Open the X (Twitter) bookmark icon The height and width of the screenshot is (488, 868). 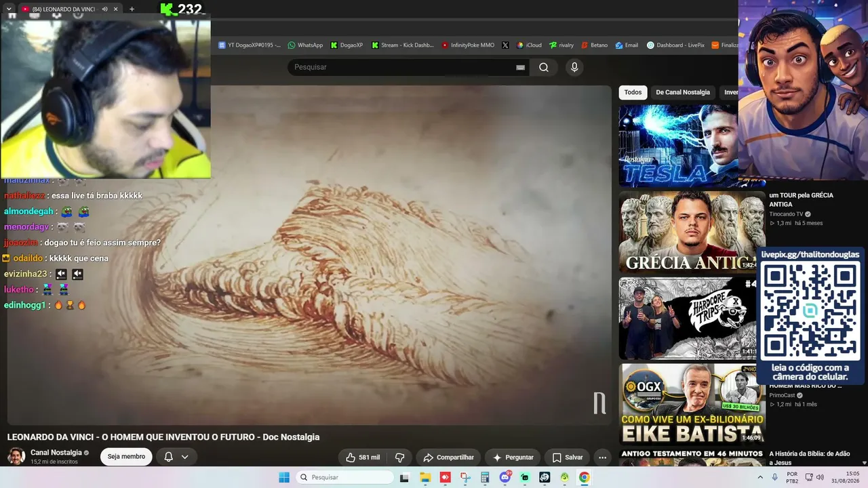(x=505, y=45)
